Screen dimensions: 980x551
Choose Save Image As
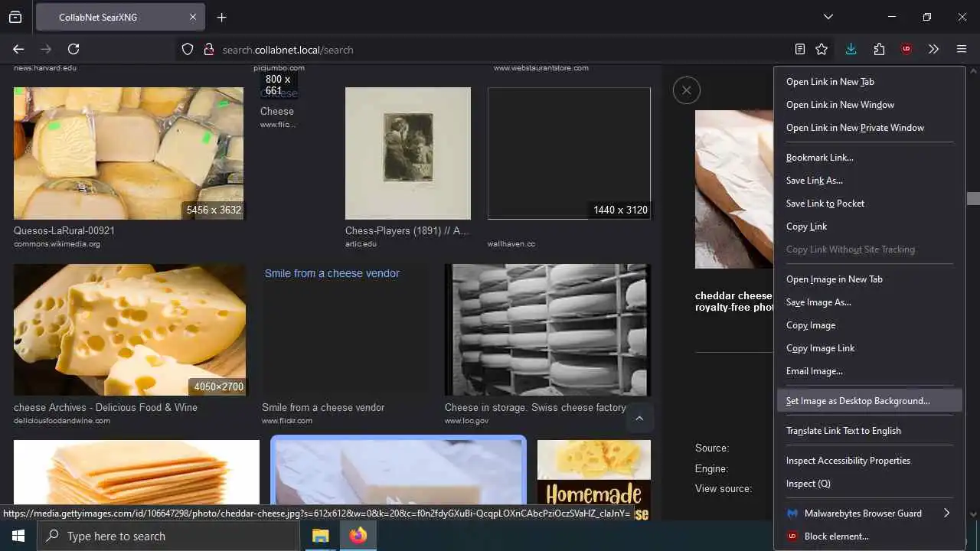click(870, 302)
